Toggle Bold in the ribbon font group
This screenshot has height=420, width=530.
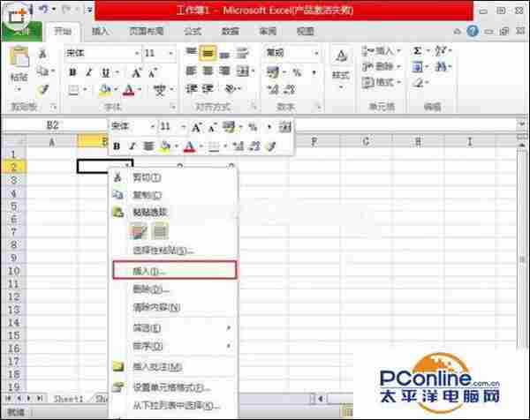pyautogui.click(x=72, y=71)
